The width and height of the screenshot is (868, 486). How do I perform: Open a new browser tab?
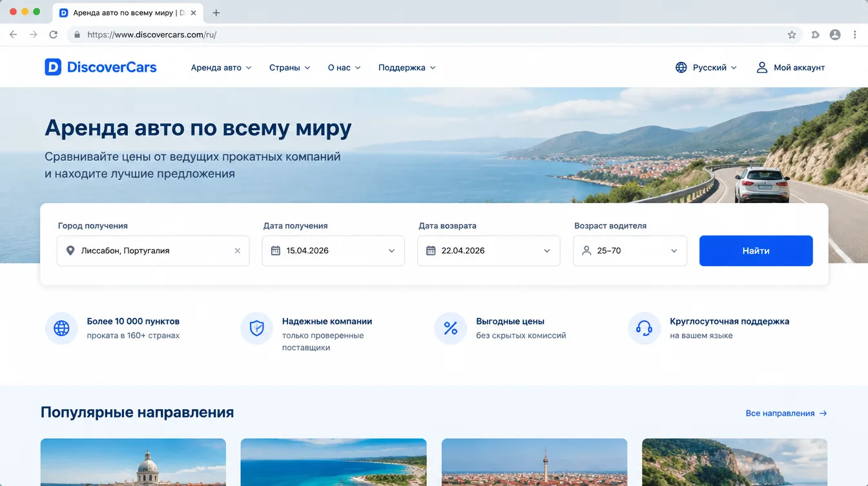coord(216,13)
